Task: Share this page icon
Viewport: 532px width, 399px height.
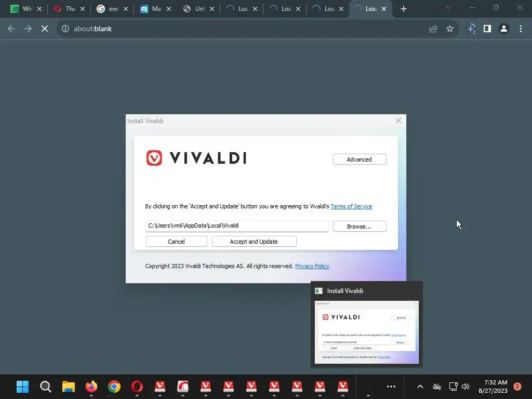Action: 433,29
